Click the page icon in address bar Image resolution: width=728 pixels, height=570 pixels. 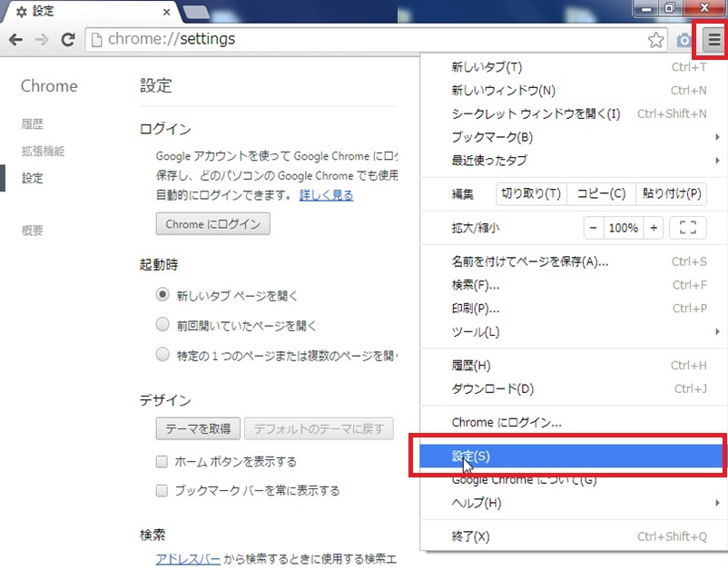click(x=96, y=40)
